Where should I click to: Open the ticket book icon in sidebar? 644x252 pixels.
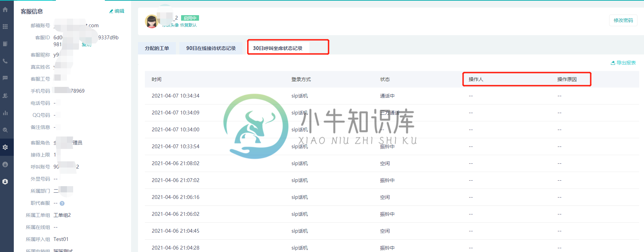pos(5,44)
